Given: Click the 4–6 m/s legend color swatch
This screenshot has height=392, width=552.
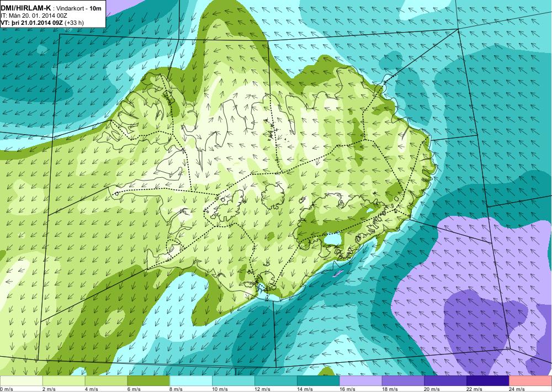Looking at the screenshot, I should [106, 381].
